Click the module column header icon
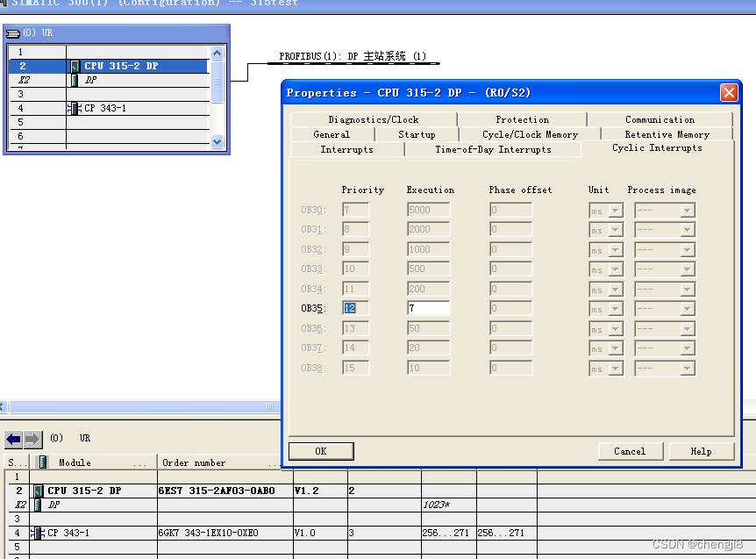This screenshot has height=559, width=756. tap(42, 462)
